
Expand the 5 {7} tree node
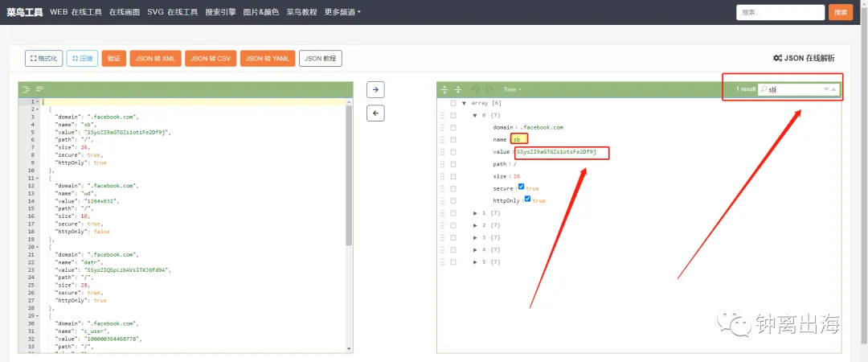coord(475,261)
